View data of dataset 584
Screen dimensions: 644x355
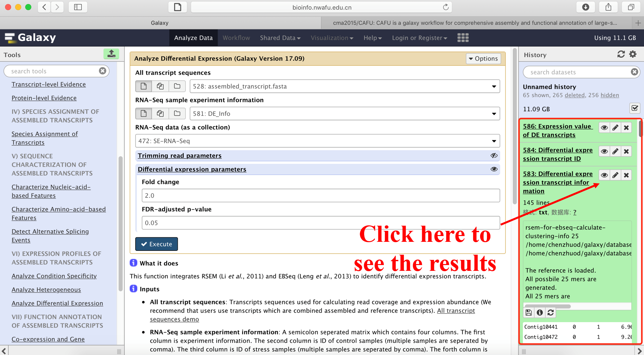[604, 151]
